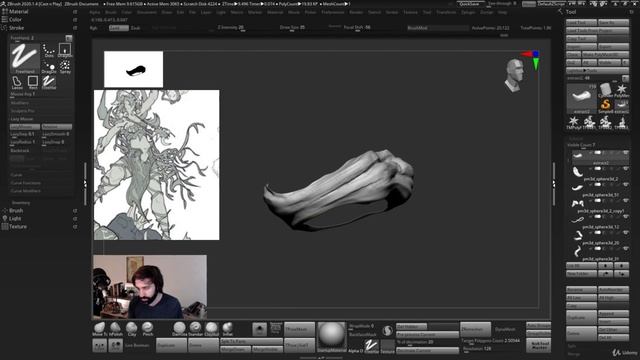Pick the TMPolyMesh star tool
This screenshot has width=640, height=360.
click(573, 122)
